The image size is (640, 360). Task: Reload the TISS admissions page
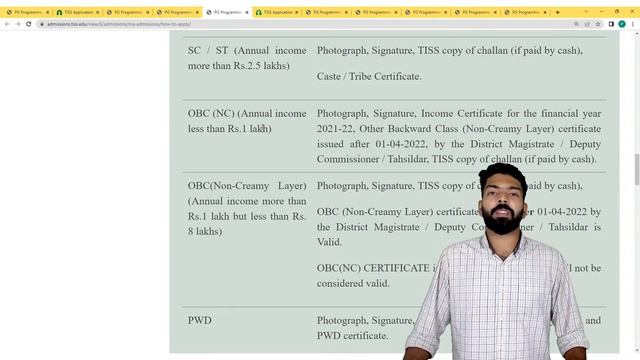pyautogui.click(x=29, y=24)
